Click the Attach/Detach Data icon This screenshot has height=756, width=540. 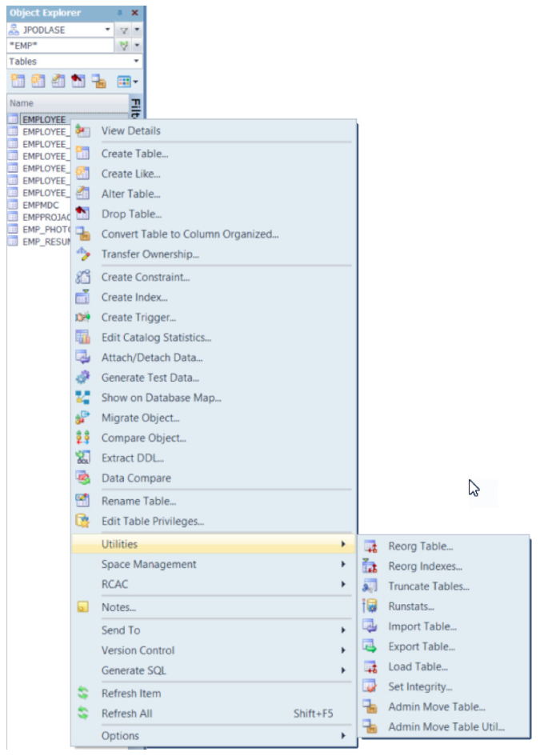click(82, 358)
